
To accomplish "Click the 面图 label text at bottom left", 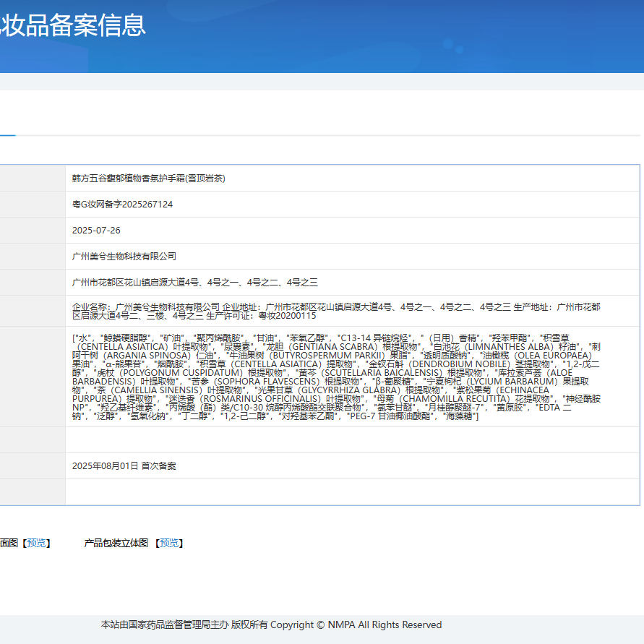I will point(9,543).
